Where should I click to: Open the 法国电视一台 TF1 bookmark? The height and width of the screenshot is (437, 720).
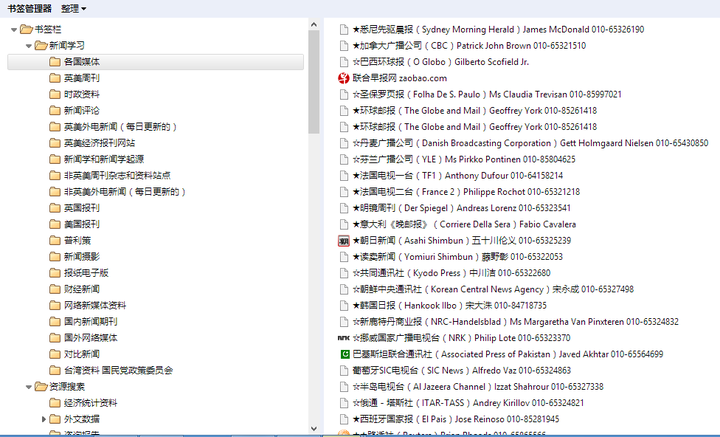[457, 175]
